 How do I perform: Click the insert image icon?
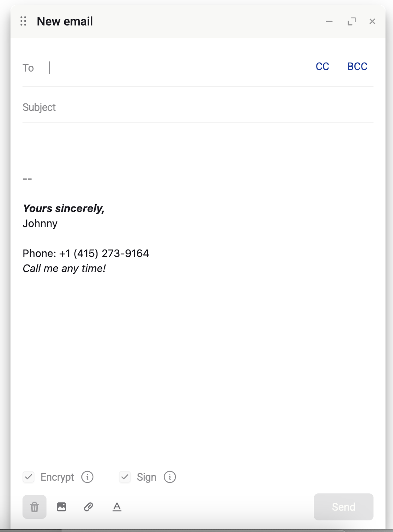pos(61,507)
